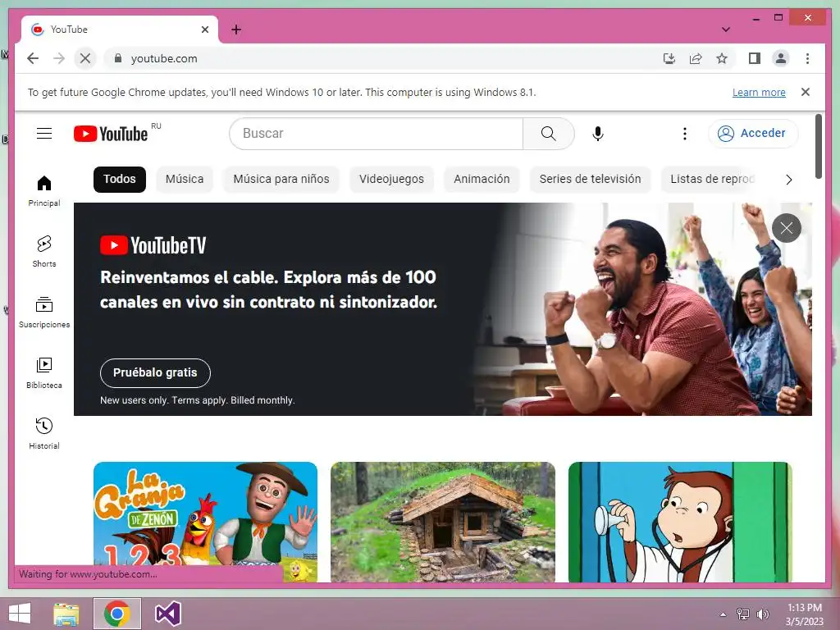Click the YouTube logo in the header

point(111,134)
